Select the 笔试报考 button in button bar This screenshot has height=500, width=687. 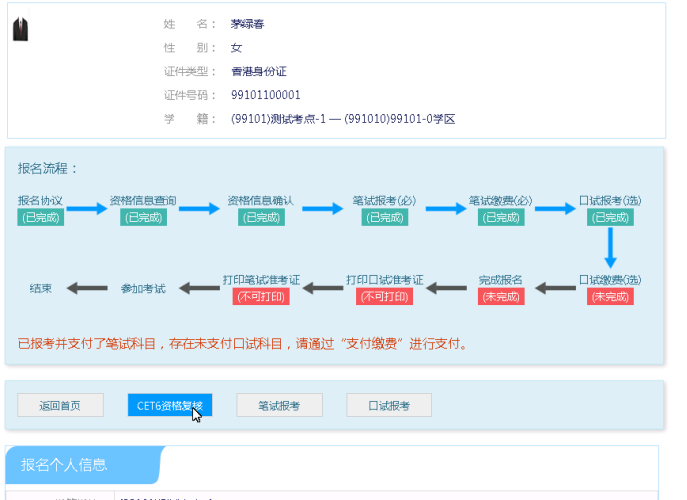[279, 405]
